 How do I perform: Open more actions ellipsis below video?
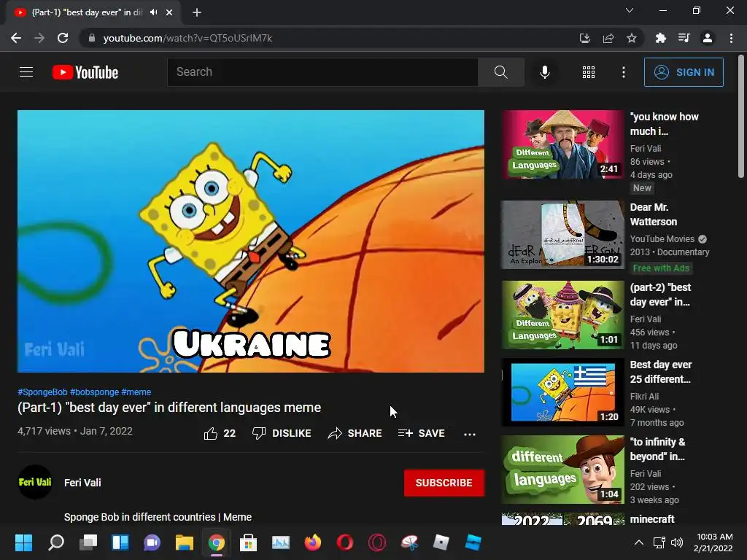(470, 434)
